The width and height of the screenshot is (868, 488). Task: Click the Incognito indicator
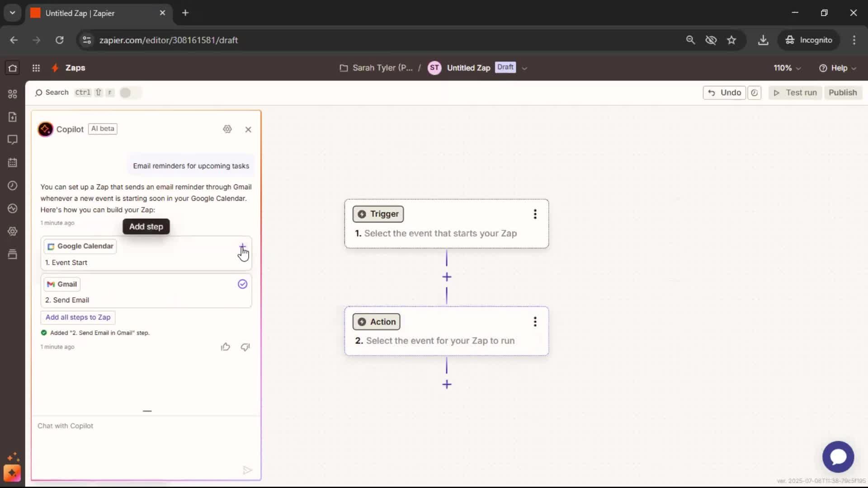[809, 40]
